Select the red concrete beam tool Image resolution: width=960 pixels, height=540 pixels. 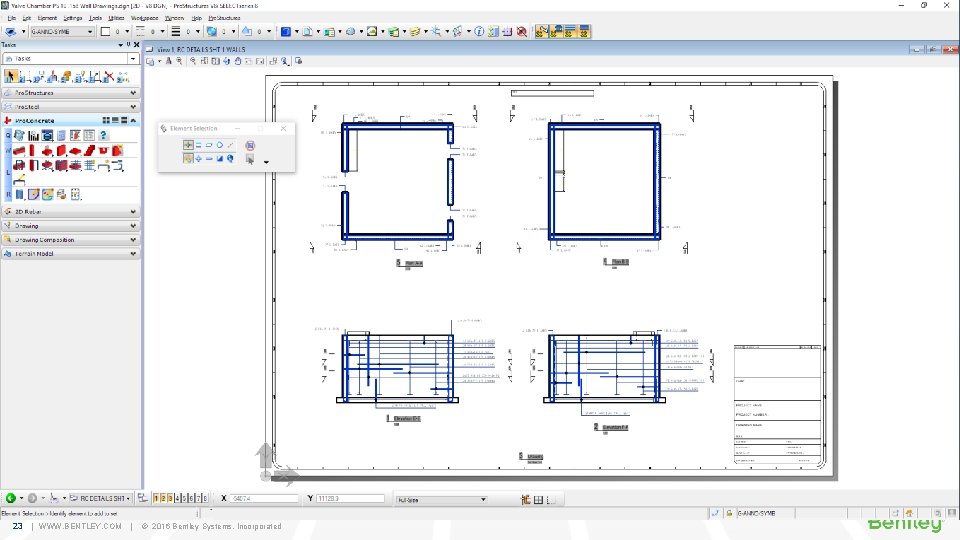[x=19, y=151]
